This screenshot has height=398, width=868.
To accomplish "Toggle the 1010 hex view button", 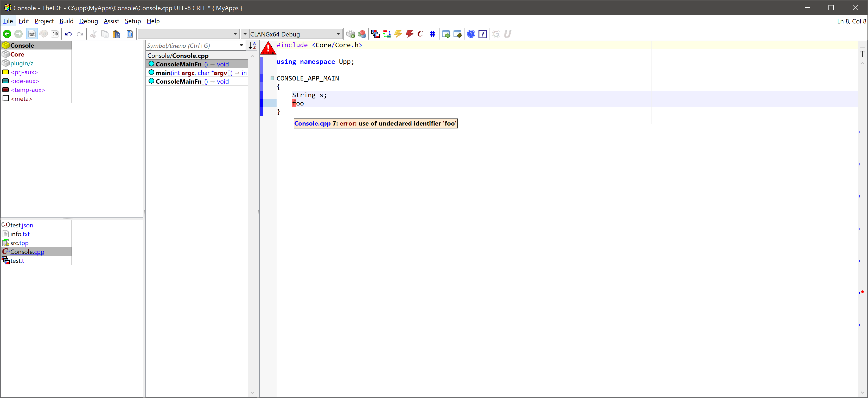I will [x=55, y=34].
